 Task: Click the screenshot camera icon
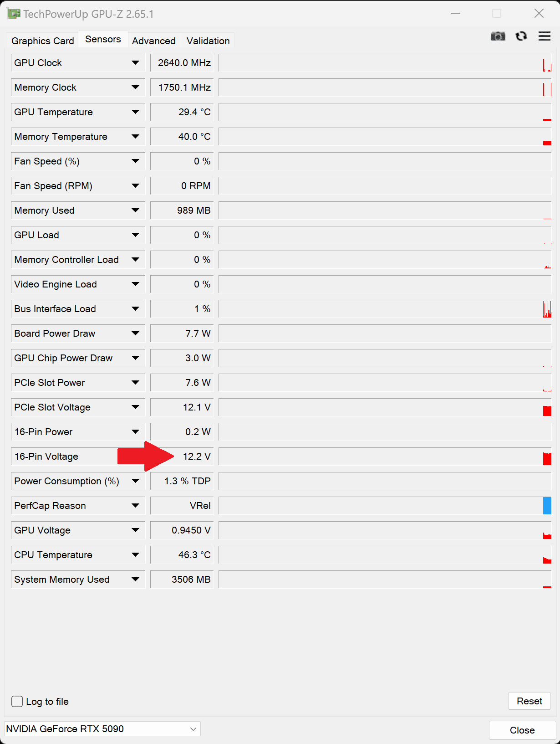click(498, 36)
